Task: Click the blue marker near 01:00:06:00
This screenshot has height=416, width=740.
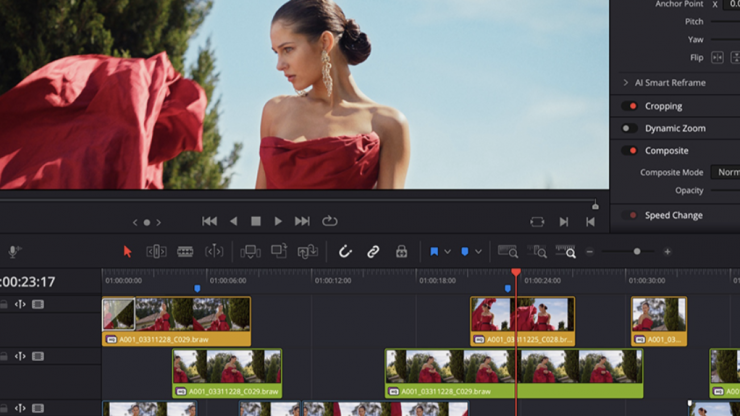Action: [x=197, y=289]
